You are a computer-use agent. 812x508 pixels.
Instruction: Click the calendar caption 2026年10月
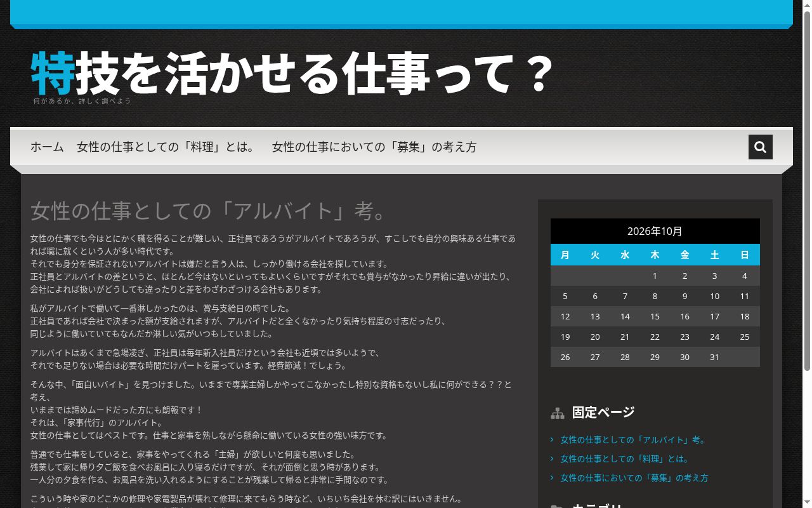[x=655, y=231]
